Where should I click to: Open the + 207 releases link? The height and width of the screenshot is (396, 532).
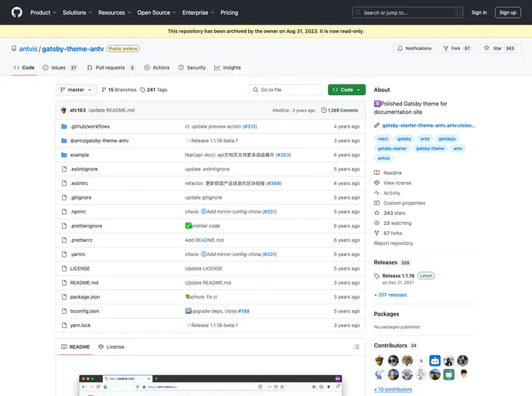click(x=390, y=295)
